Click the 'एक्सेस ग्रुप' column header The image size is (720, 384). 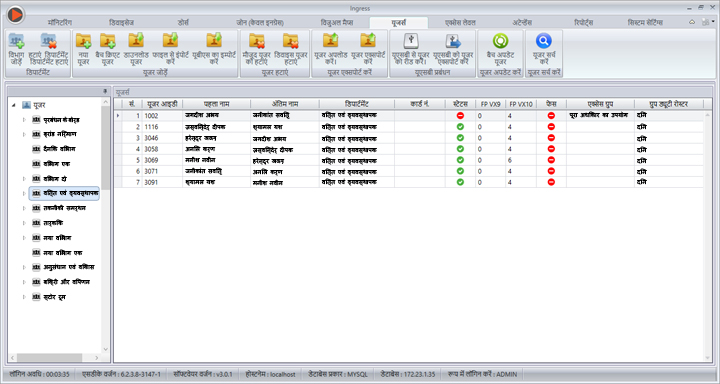click(601, 104)
